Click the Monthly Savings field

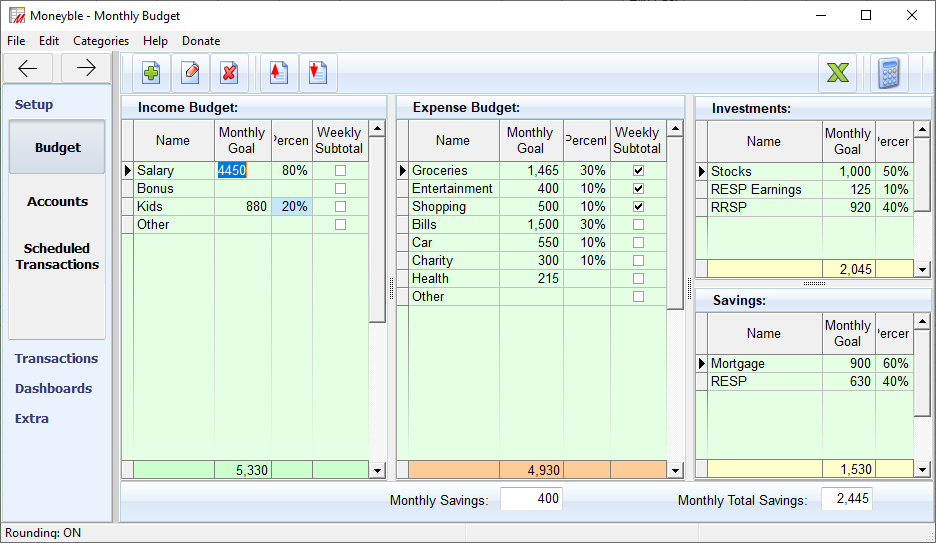coord(531,499)
